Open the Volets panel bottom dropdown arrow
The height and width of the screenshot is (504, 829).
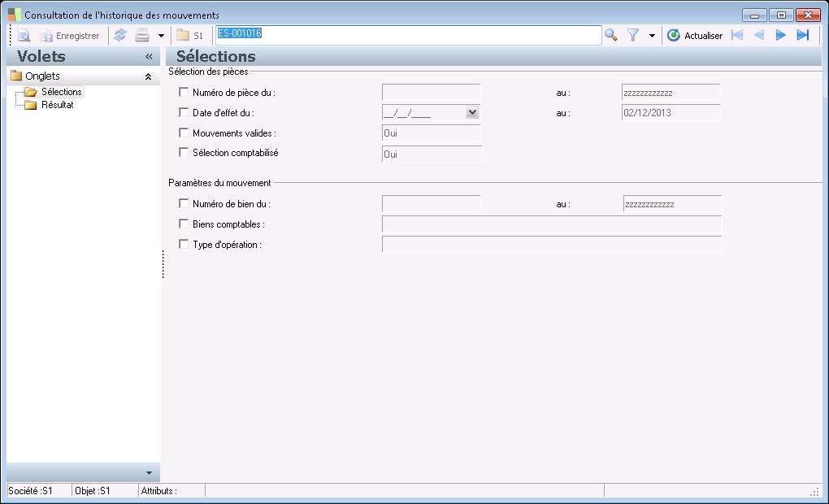point(149,473)
